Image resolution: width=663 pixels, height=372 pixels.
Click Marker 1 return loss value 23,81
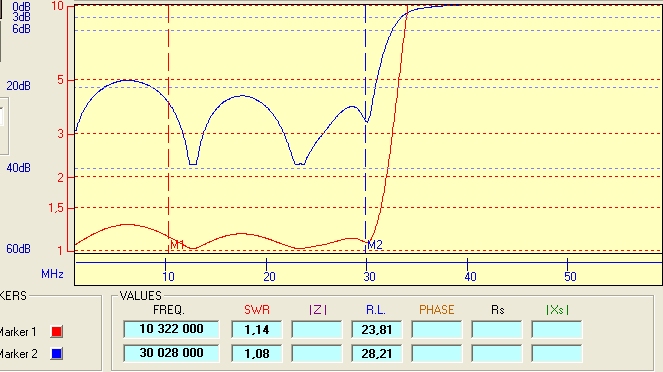(376, 329)
